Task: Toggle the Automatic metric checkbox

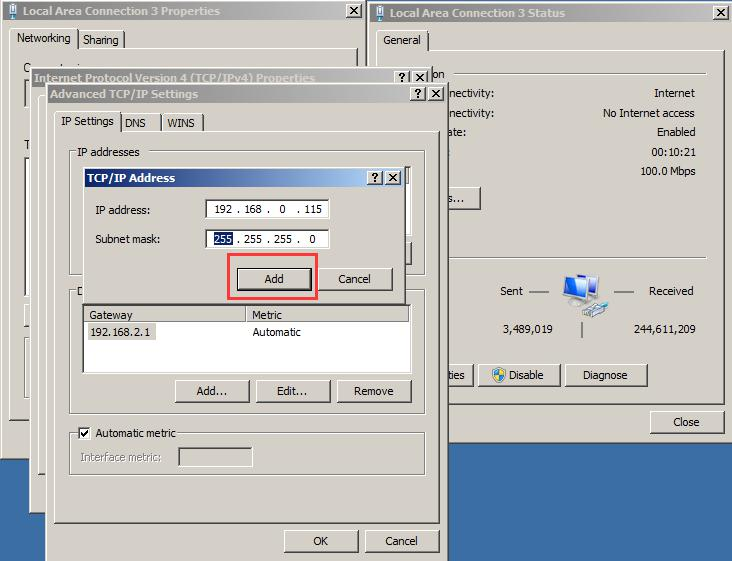Action: pos(85,433)
